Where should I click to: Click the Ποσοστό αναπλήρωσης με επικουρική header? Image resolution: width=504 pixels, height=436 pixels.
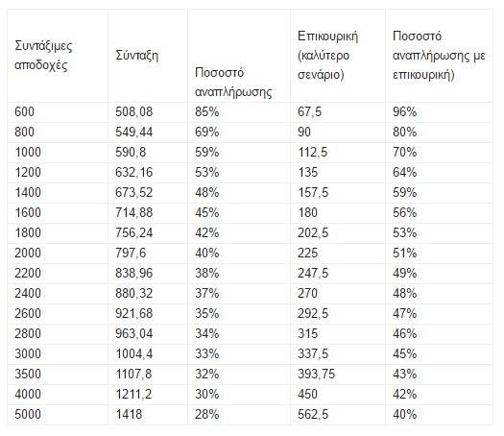click(x=439, y=56)
